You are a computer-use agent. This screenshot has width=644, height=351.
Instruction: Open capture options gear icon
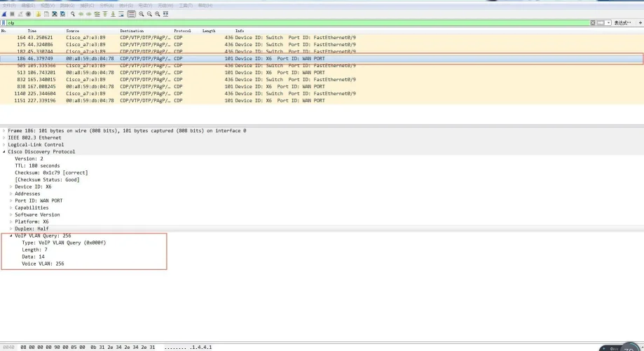click(28, 14)
